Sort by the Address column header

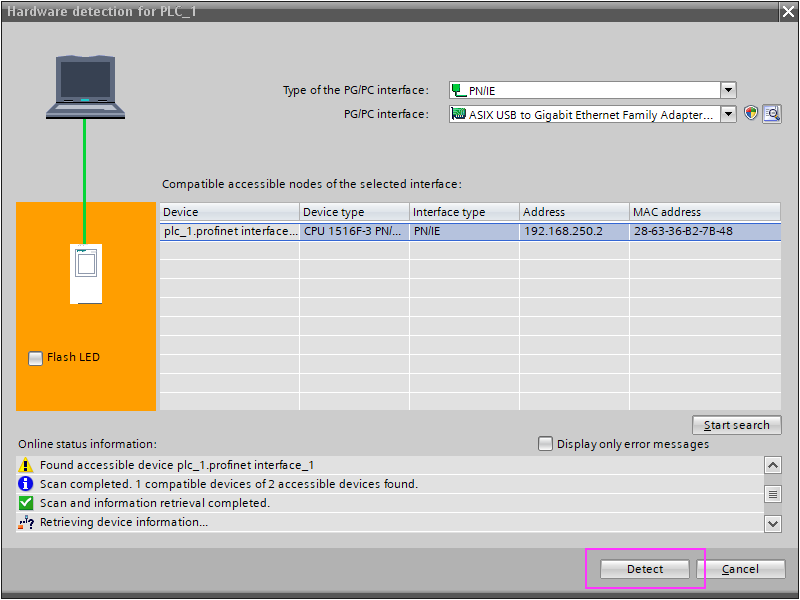point(574,212)
